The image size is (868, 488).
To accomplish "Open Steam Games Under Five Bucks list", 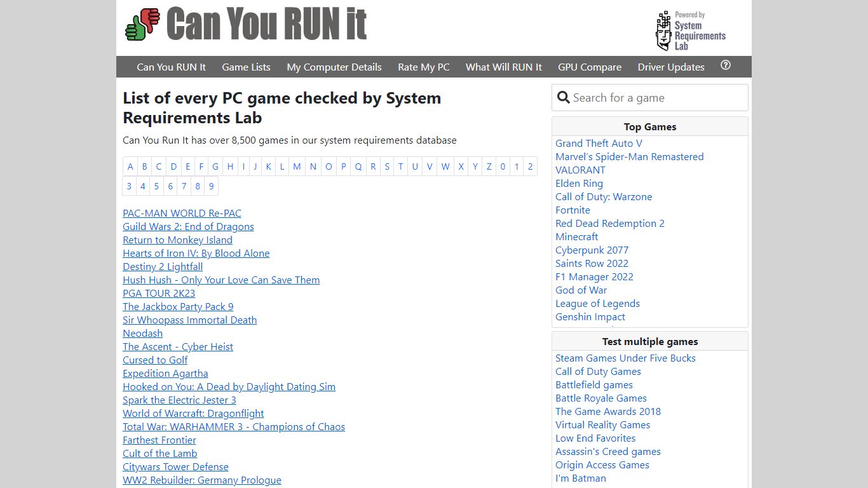I will [625, 358].
